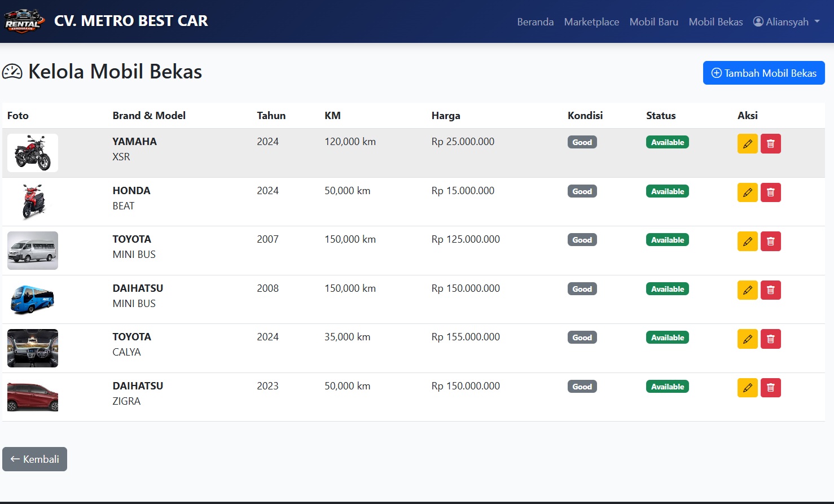Delete the Yamaha XSR listing
This screenshot has width=834, height=504.
(x=771, y=144)
